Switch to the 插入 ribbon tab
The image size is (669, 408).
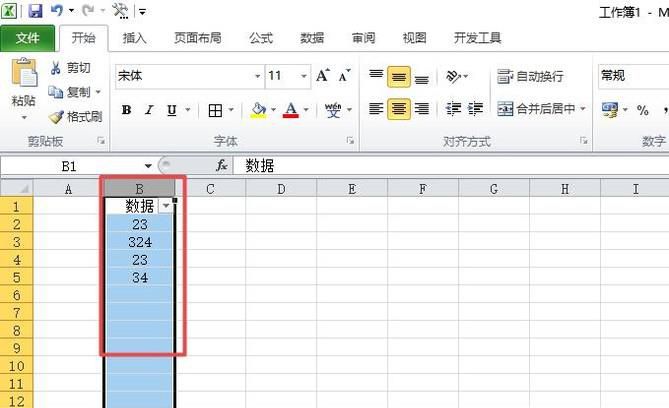point(134,38)
